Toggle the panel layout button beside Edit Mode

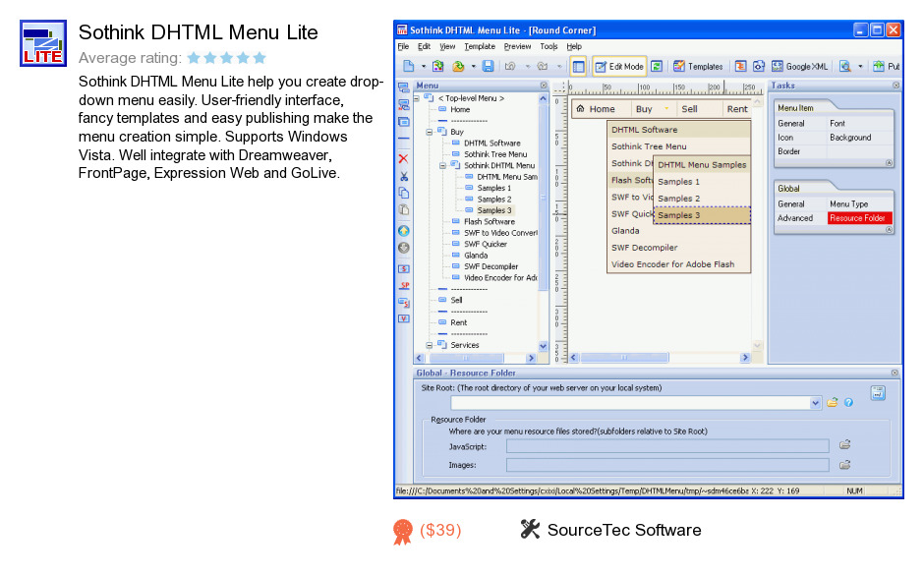pos(579,67)
